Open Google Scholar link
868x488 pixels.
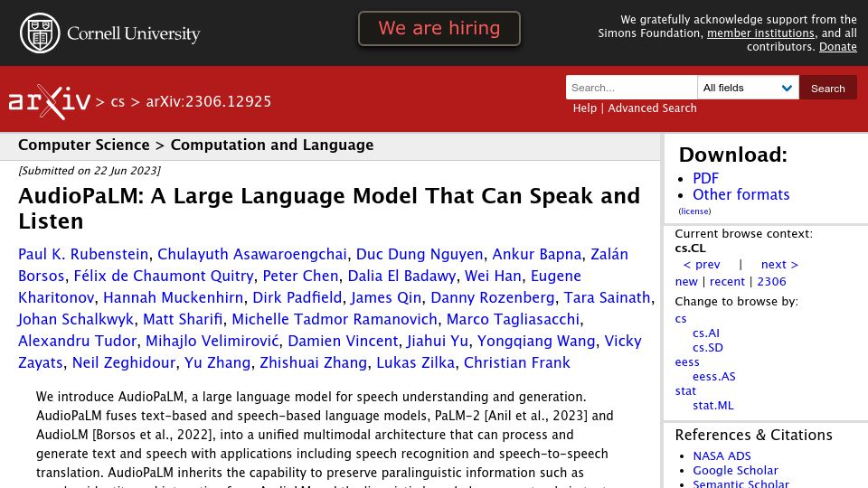(x=735, y=470)
